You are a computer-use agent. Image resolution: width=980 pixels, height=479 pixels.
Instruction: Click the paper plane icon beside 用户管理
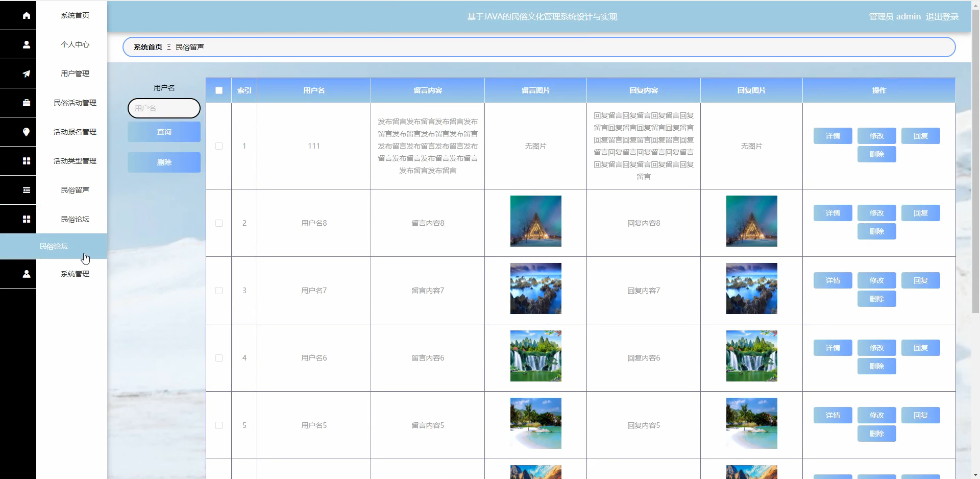27,74
